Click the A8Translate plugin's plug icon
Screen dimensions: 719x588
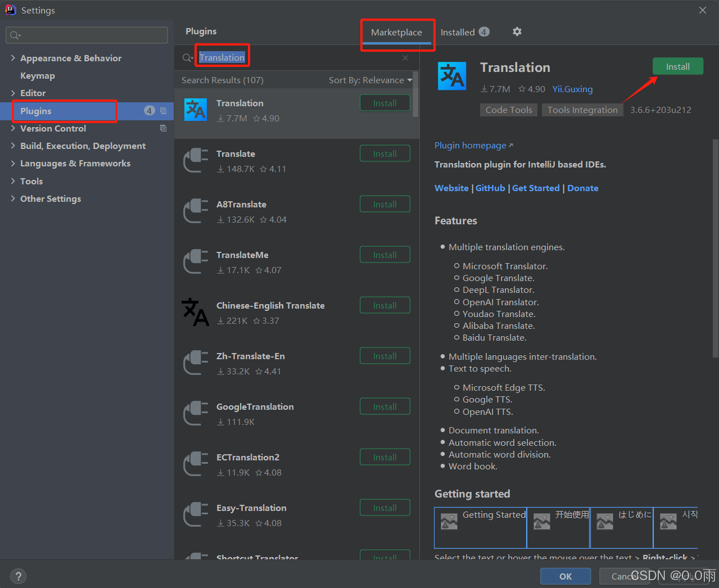coord(196,211)
